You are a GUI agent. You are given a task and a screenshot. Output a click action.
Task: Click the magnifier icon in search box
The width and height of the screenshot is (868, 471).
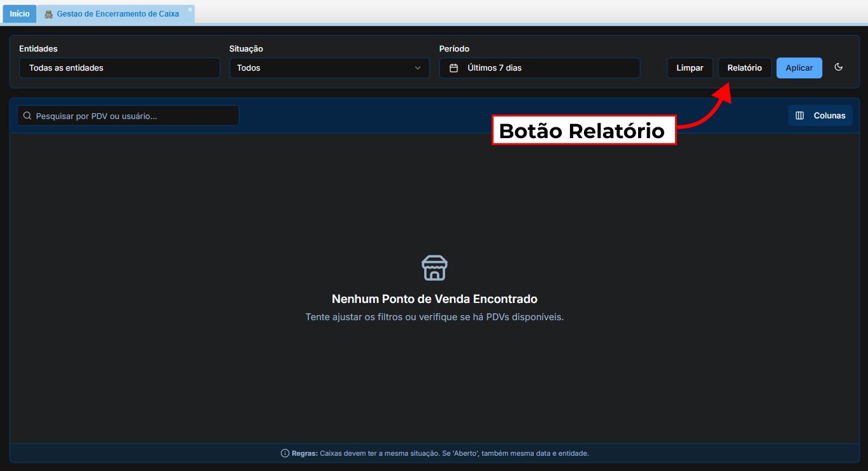click(27, 116)
